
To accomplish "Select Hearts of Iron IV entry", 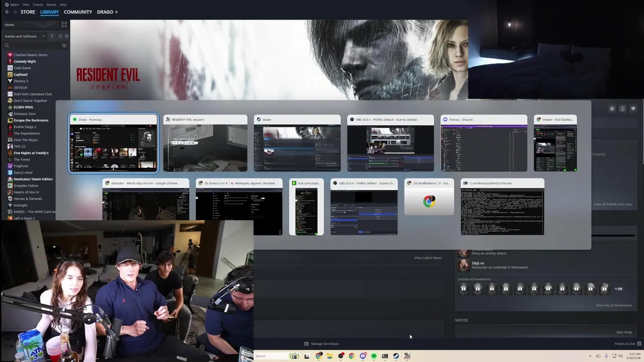I will 26,192.
